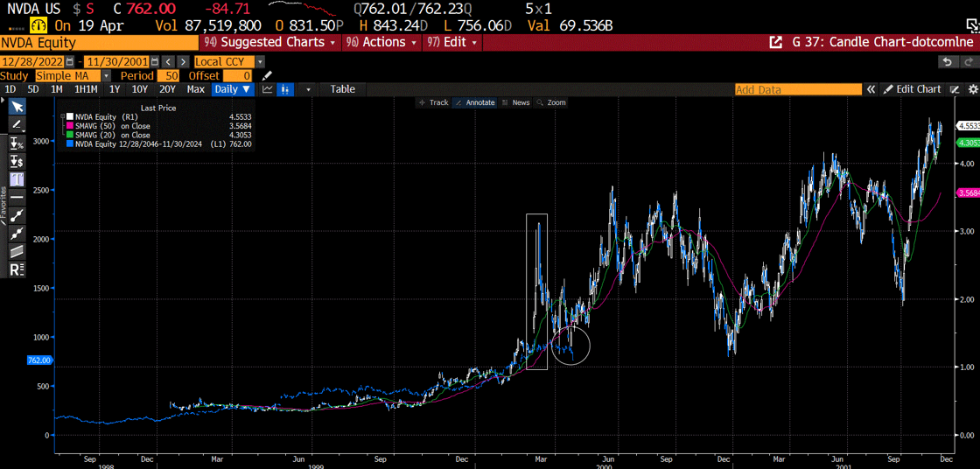Select the Max range tab
The height and width of the screenshot is (469, 980).
pos(196,89)
